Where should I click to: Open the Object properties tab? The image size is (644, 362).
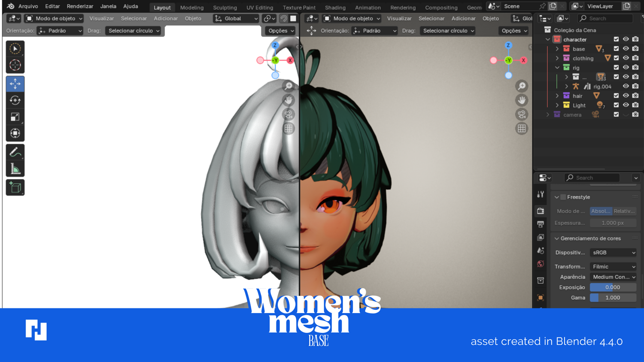pyautogui.click(x=541, y=297)
